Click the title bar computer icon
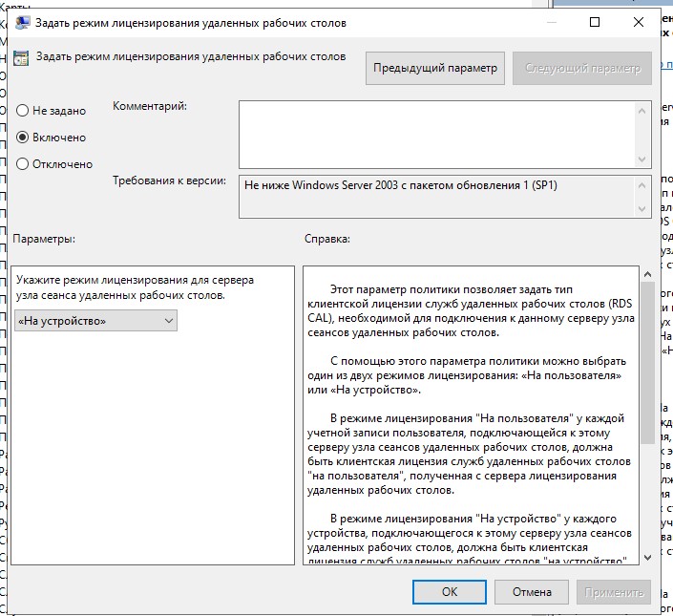This screenshot has height=616, width=673. [x=22, y=22]
